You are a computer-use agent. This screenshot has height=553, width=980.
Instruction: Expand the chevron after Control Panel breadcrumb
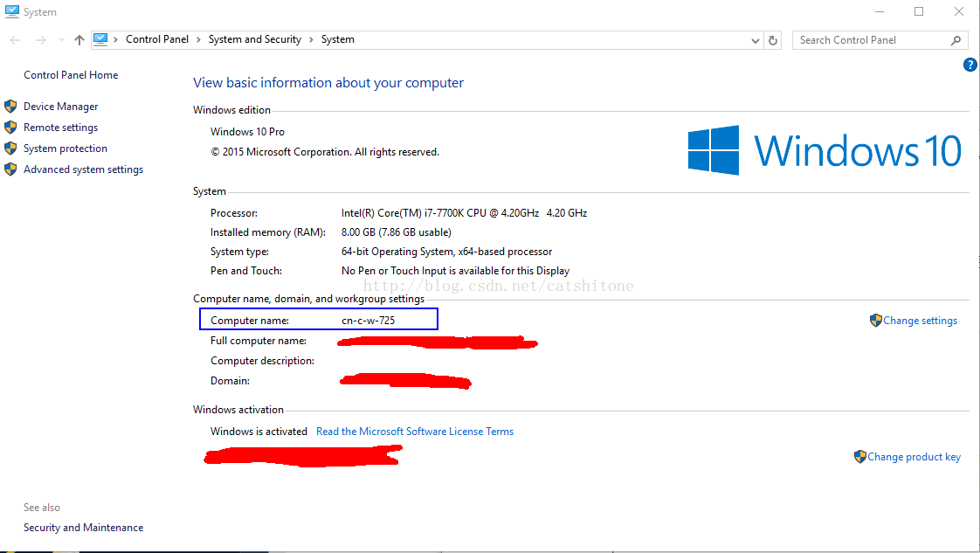point(199,39)
